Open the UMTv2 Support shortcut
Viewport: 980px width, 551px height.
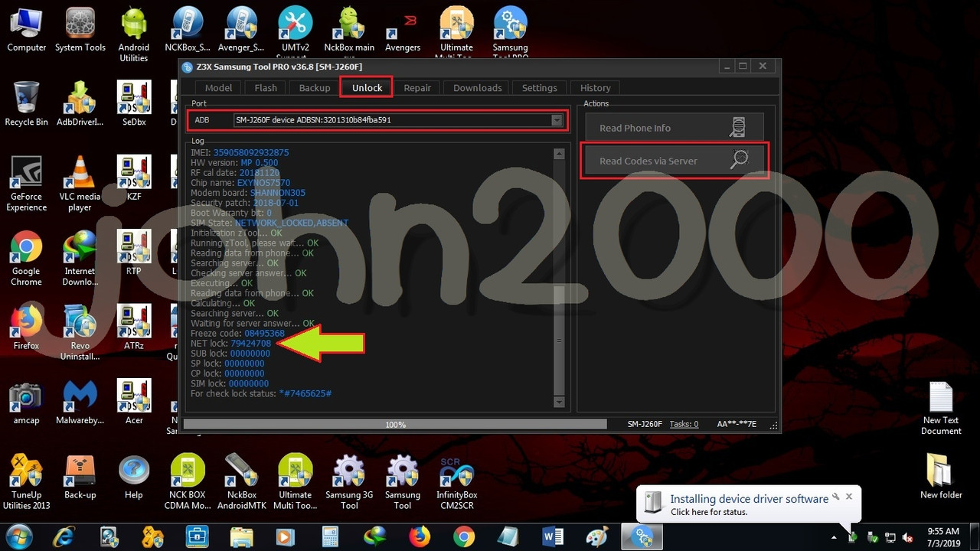(x=295, y=32)
